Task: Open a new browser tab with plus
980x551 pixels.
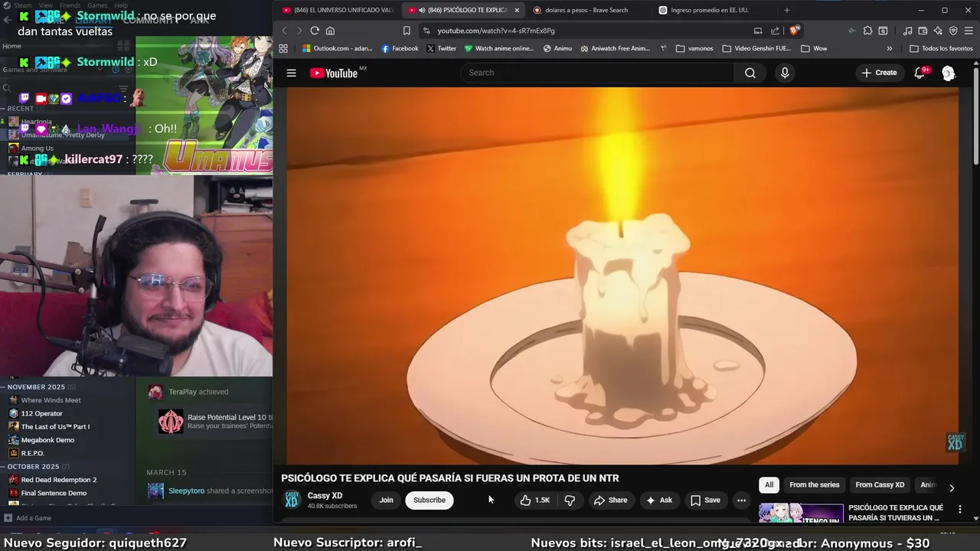Action: point(786,10)
